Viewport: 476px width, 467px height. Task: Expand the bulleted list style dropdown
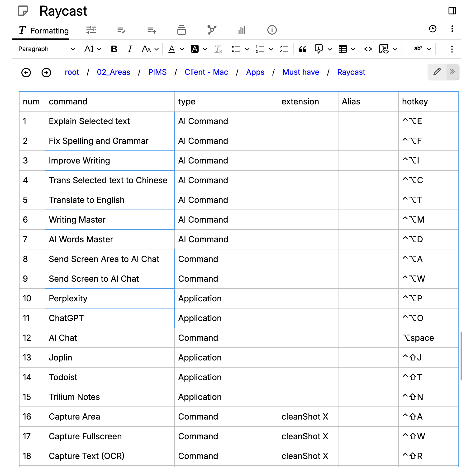(x=247, y=49)
